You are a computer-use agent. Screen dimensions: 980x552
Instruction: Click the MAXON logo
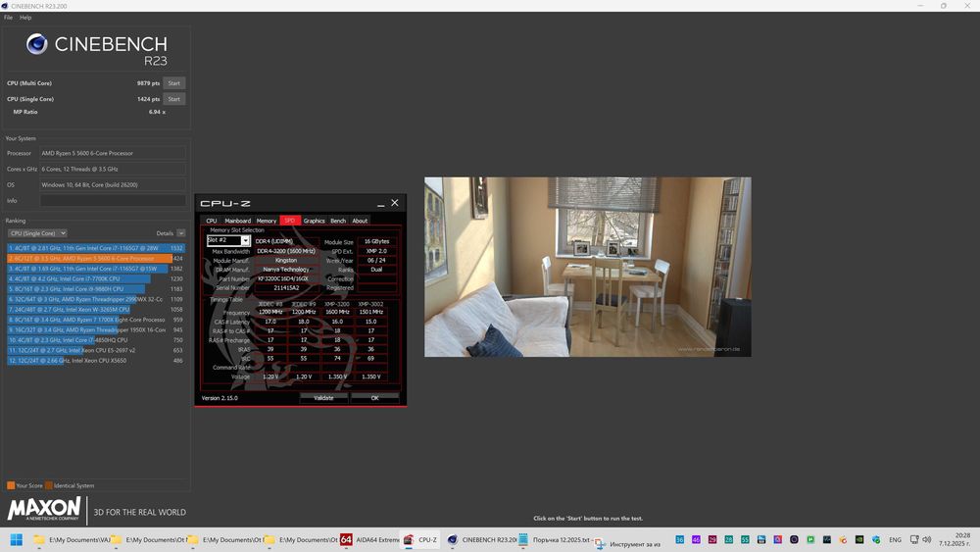tap(44, 509)
